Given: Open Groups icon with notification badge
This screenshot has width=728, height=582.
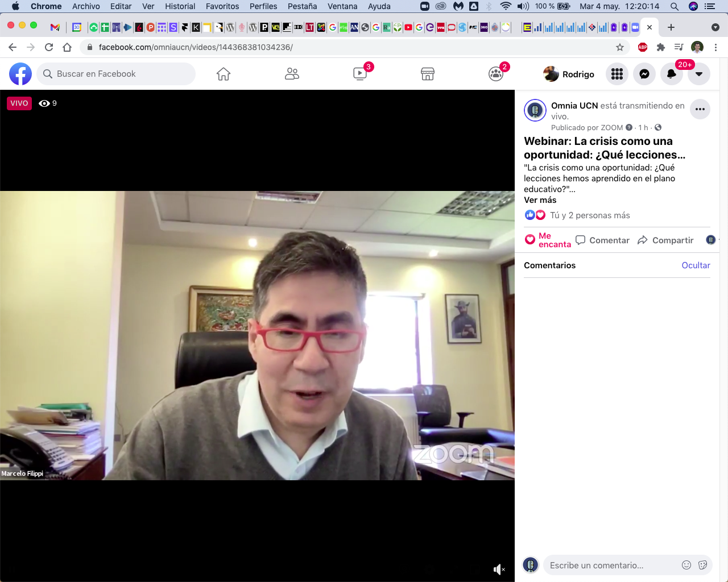Looking at the screenshot, I should pos(496,74).
